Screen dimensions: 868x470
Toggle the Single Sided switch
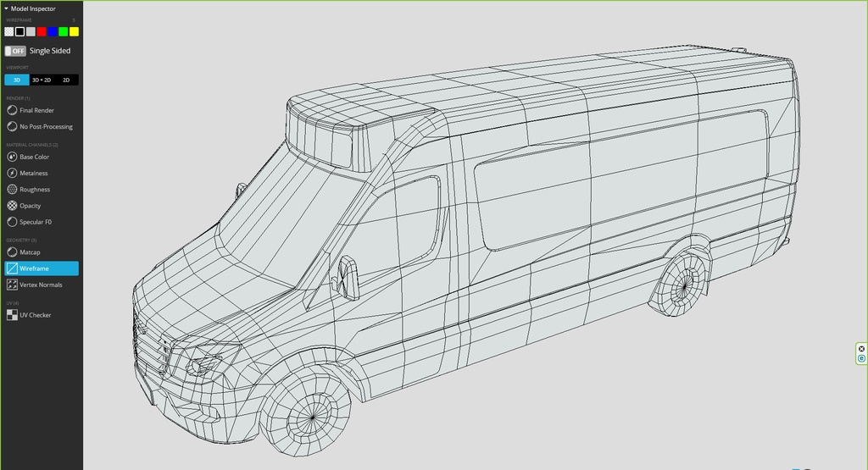click(14, 51)
